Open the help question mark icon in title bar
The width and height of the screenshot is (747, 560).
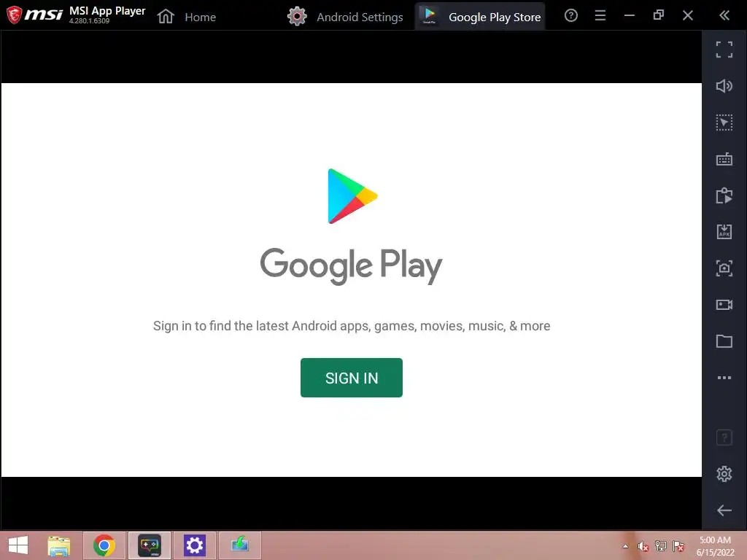tap(570, 16)
